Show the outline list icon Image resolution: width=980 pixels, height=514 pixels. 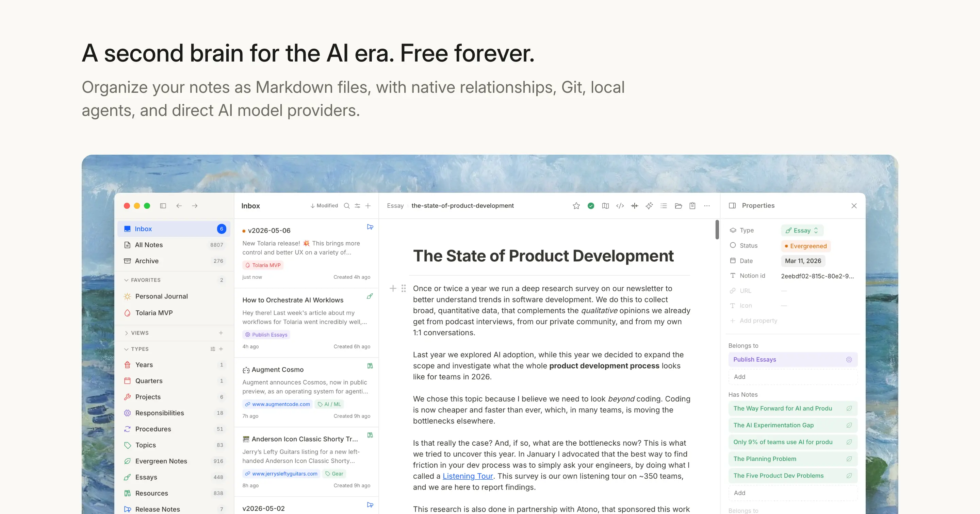coord(664,206)
